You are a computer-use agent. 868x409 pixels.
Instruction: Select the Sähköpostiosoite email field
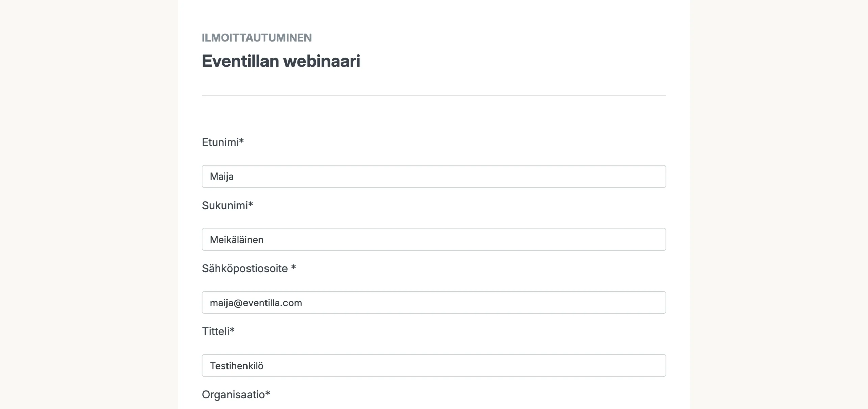(x=434, y=303)
